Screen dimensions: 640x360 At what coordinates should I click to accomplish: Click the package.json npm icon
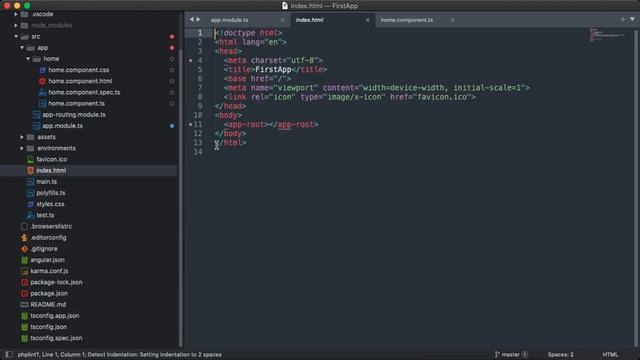[24, 293]
